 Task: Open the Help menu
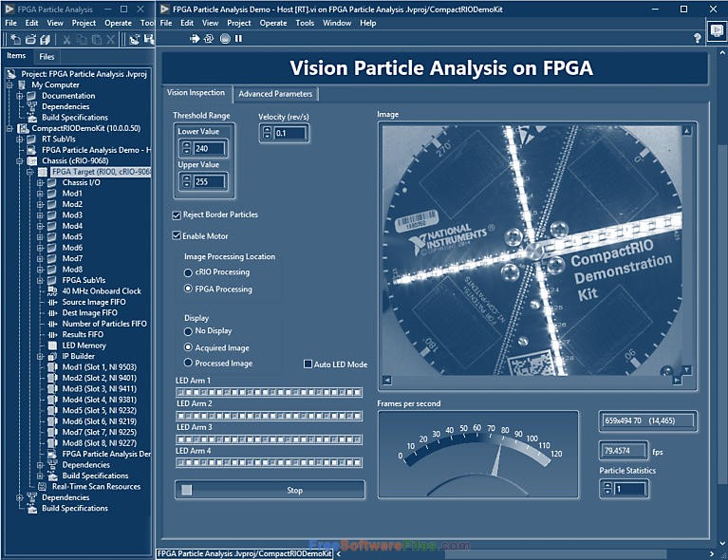coord(367,23)
